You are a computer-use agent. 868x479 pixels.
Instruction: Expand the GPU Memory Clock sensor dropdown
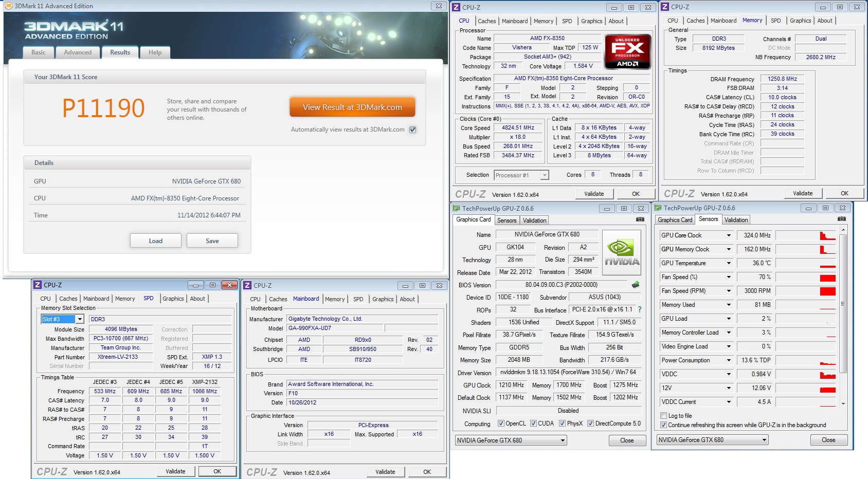pyautogui.click(x=729, y=249)
